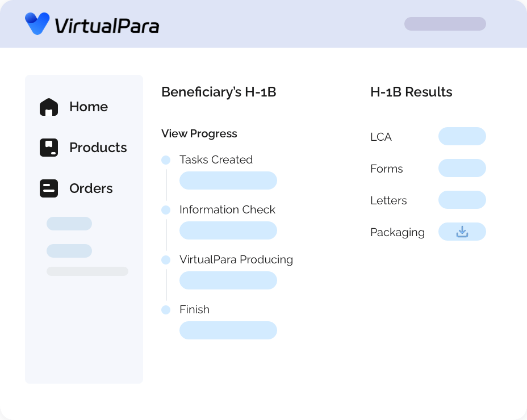Click the Forms result pill button
This screenshot has width=527, height=420.
tap(462, 168)
